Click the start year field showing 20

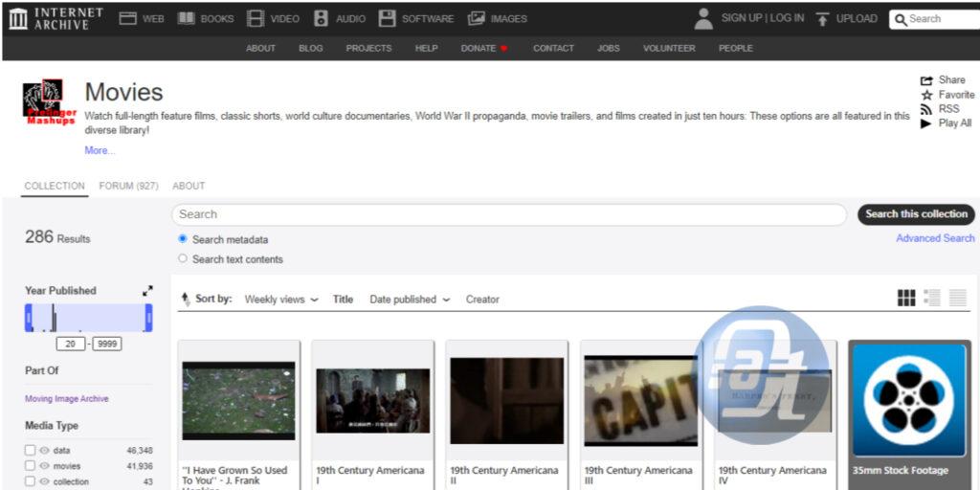(71, 344)
